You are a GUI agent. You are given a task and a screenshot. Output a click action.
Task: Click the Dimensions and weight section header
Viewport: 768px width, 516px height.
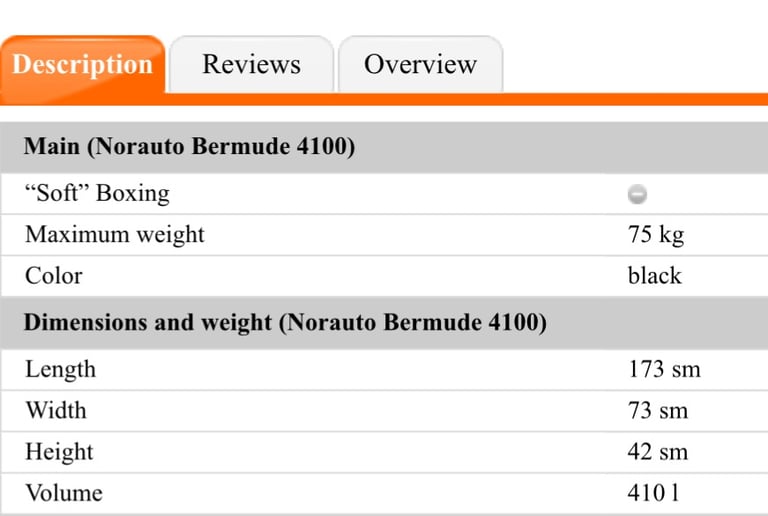(285, 323)
